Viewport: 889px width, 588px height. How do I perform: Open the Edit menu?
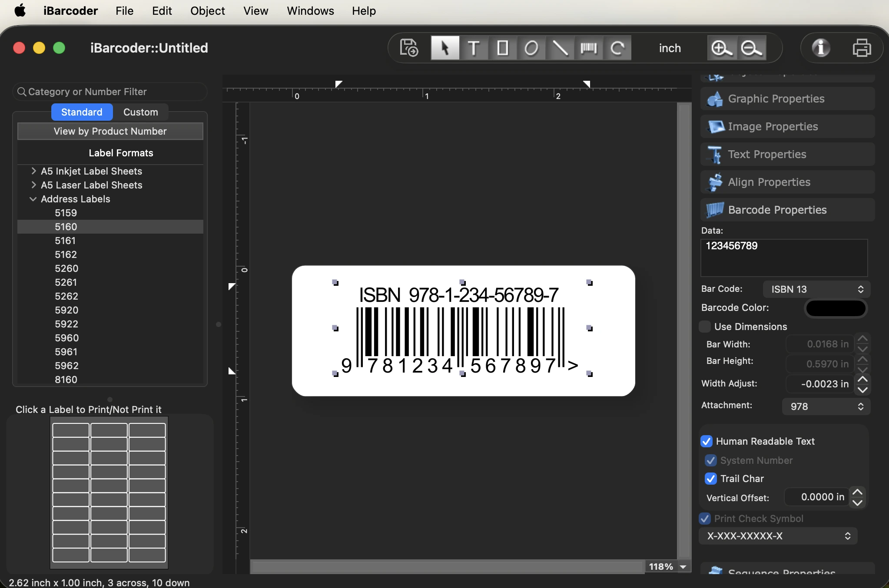click(x=162, y=11)
